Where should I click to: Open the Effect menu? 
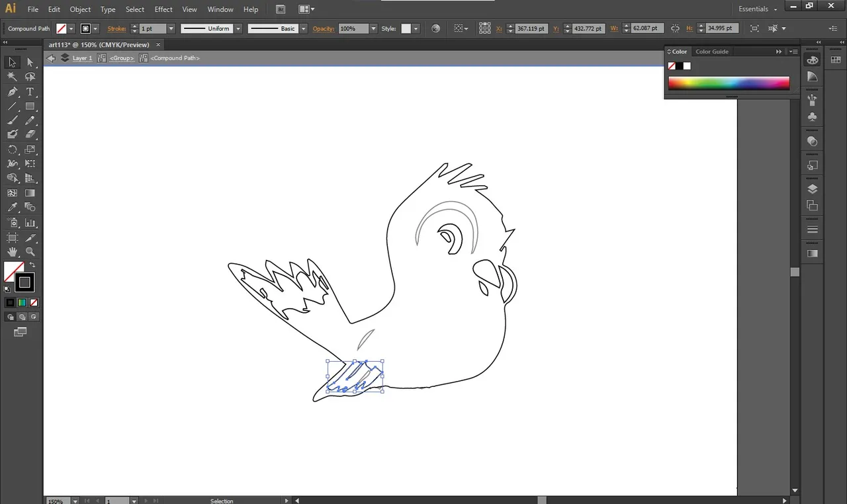tap(163, 9)
